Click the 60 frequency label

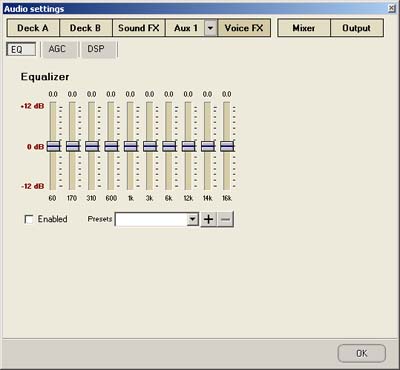[52, 198]
